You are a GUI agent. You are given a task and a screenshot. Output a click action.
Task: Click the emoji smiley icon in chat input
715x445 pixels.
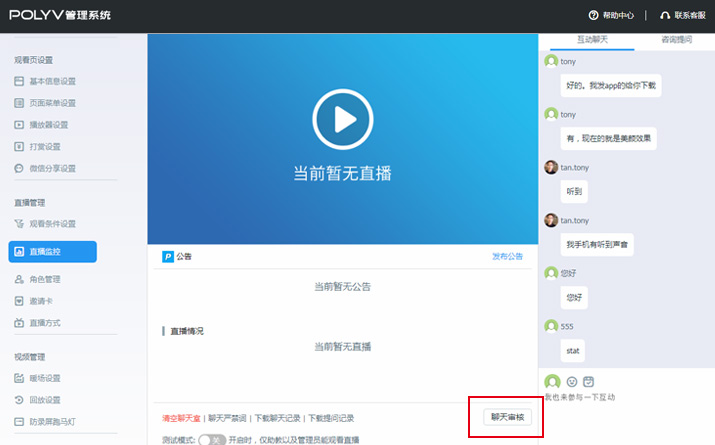click(x=572, y=381)
